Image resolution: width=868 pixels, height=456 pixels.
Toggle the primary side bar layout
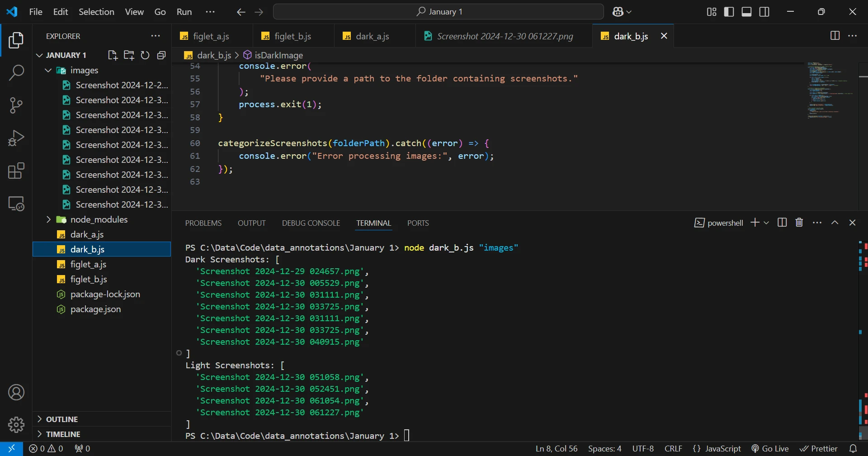click(x=729, y=12)
